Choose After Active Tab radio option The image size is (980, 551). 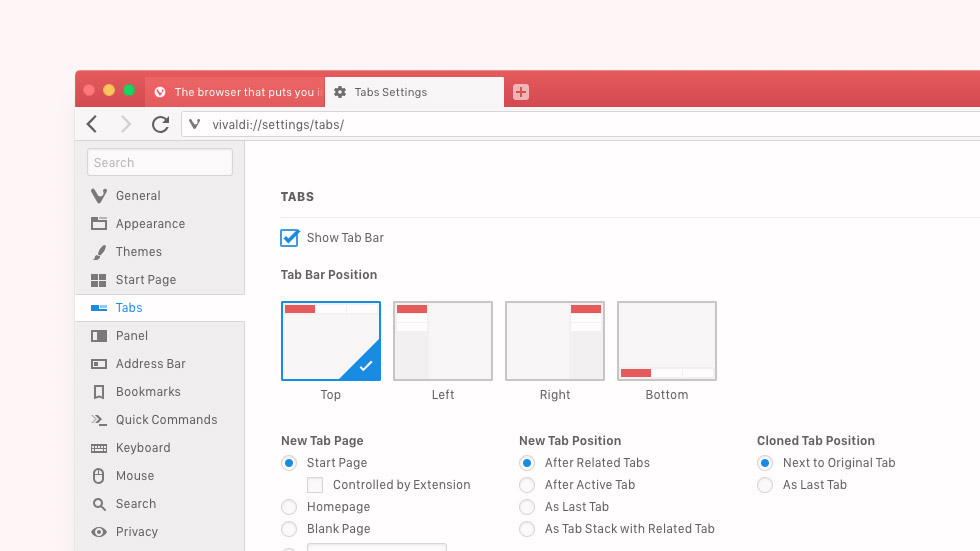(527, 485)
